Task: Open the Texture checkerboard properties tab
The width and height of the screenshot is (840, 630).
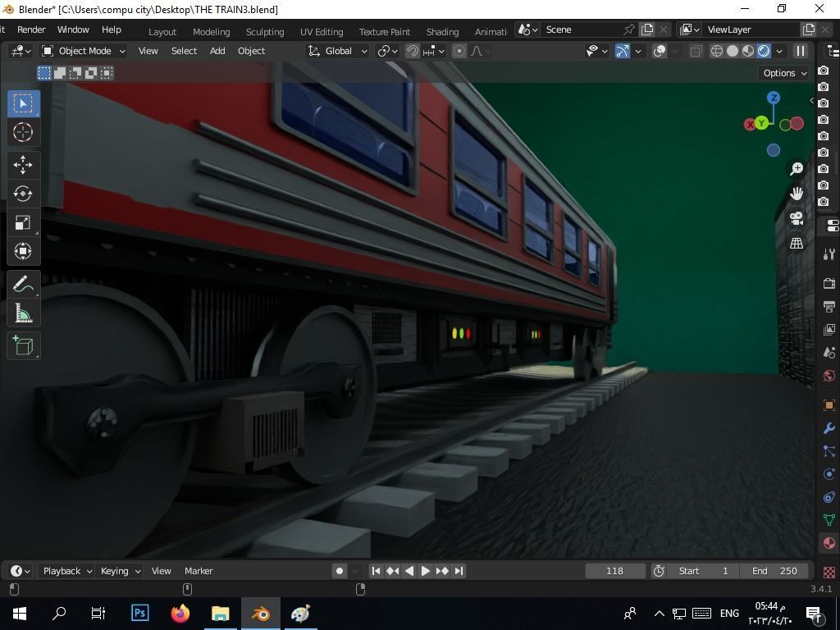Action: [x=829, y=572]
